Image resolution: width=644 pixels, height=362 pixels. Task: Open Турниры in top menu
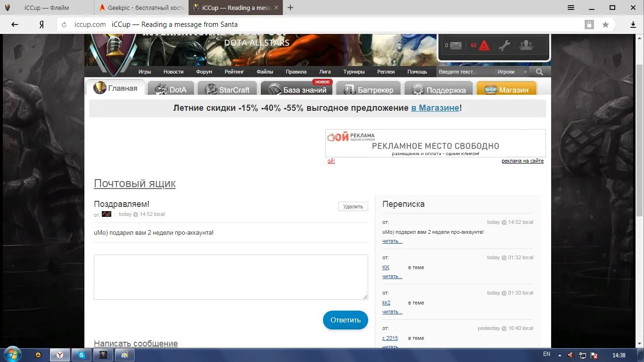(x=354, y=72)
